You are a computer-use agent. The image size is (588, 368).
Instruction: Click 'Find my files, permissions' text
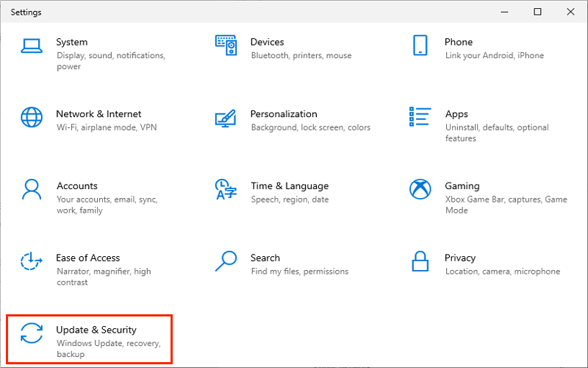(x=300, y=272)
